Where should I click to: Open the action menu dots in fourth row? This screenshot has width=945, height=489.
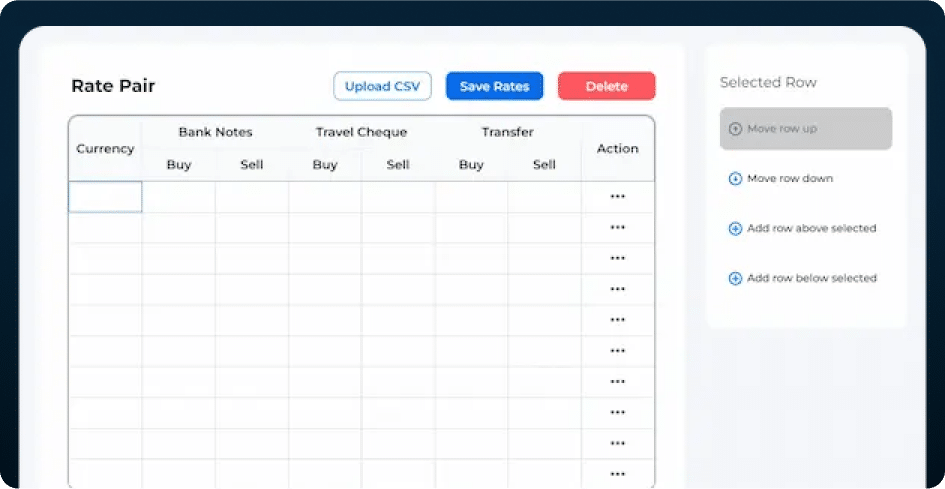pos(617,290)
